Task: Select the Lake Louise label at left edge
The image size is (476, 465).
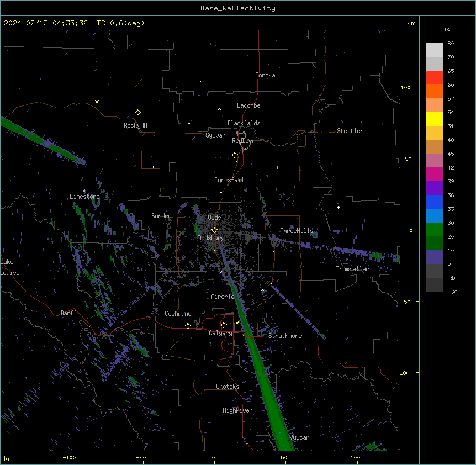Action: [x=10, y=267]
